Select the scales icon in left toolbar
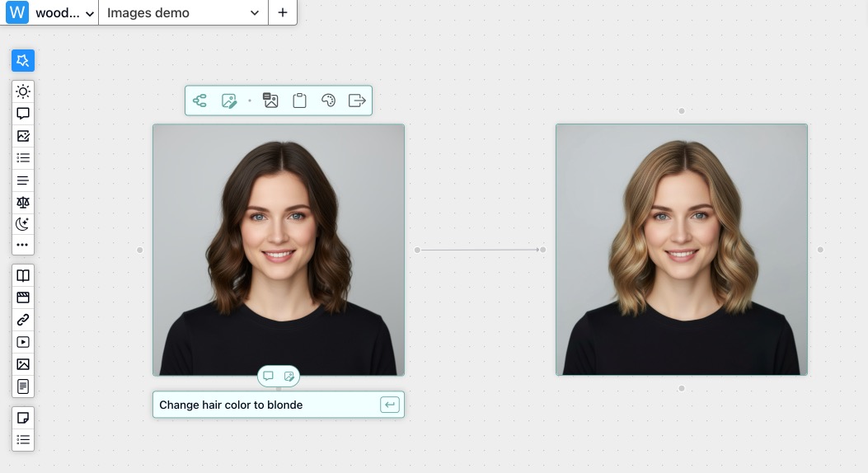The image size is (868, 473). (x=23, y=202)
